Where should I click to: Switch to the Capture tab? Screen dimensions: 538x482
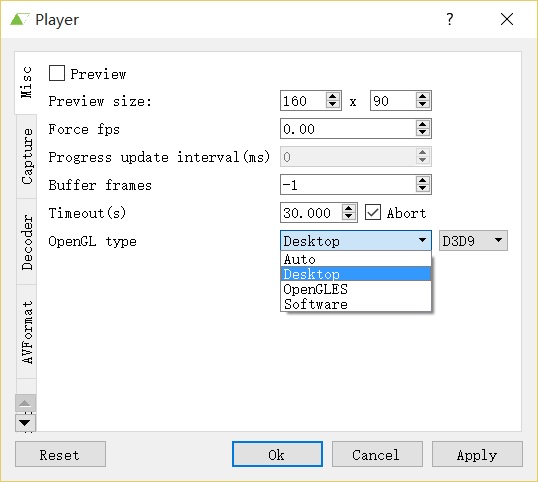coord(27,156)
